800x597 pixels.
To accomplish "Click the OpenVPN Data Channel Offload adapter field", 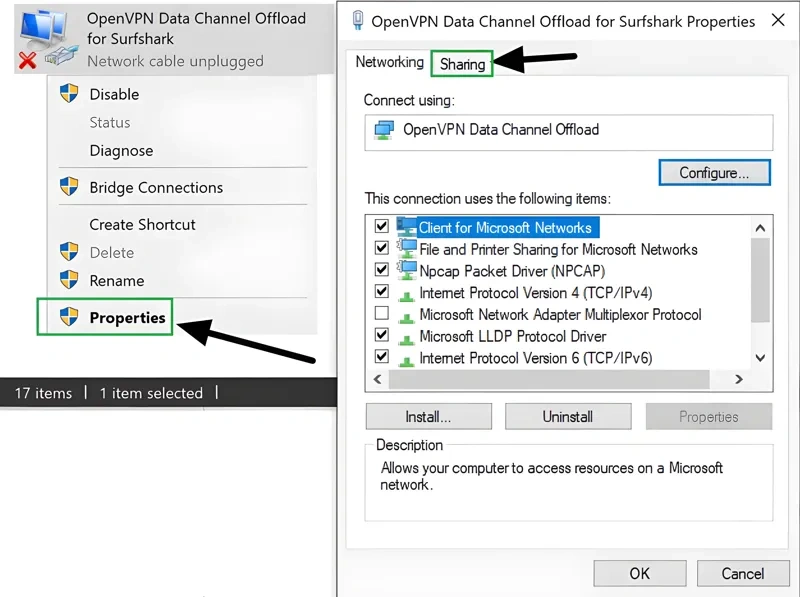I will (568, 132).
